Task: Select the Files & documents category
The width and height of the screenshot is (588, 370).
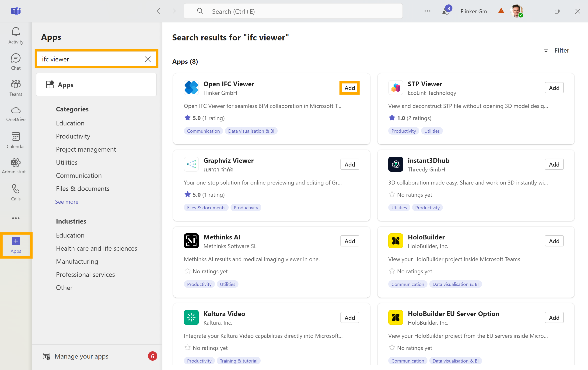Action: coord(83,189)
